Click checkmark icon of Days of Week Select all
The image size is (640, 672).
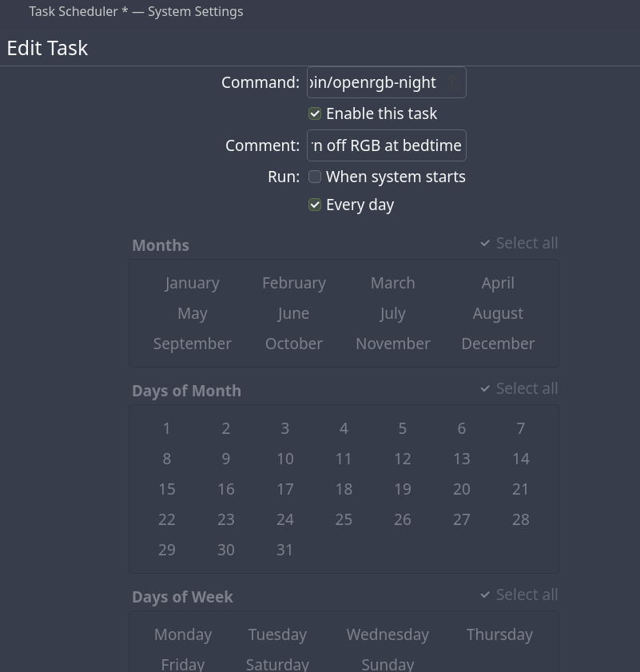(x=485, y=594)
